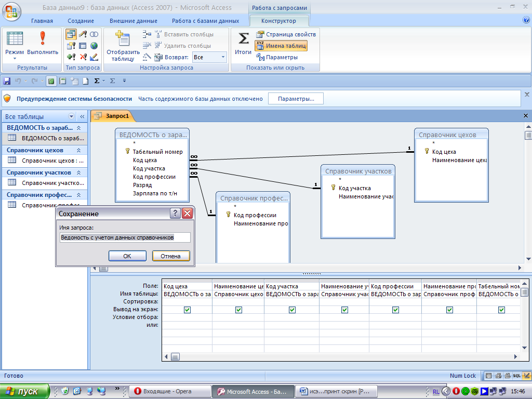Click the Отобразить таблицу button

click(x=123, y=46)
